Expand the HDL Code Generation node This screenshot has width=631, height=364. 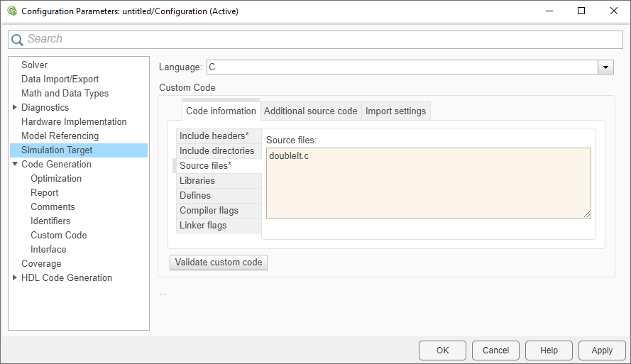tap(16, 278)
